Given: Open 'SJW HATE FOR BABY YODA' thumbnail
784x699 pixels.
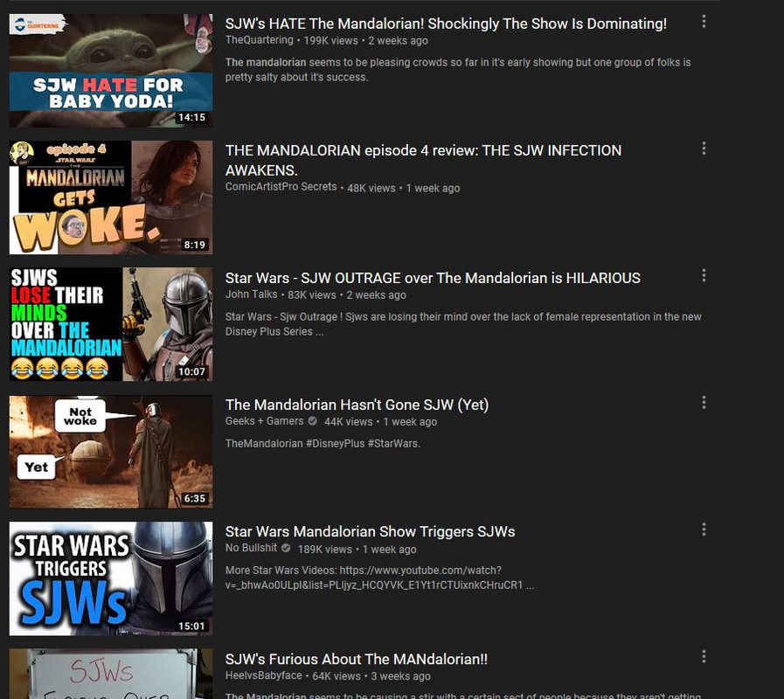Looking at the screenshot, I should click(x=111, y=71).
